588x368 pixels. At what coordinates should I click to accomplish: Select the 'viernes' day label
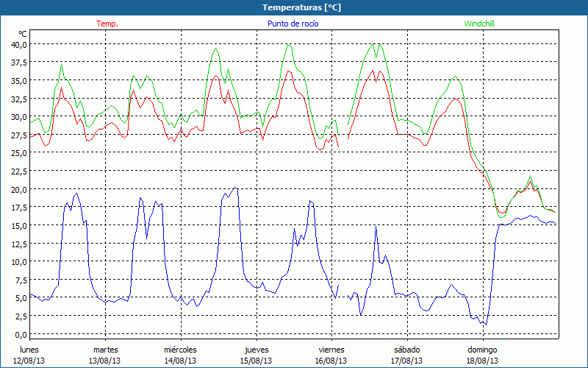coord(331,350)
